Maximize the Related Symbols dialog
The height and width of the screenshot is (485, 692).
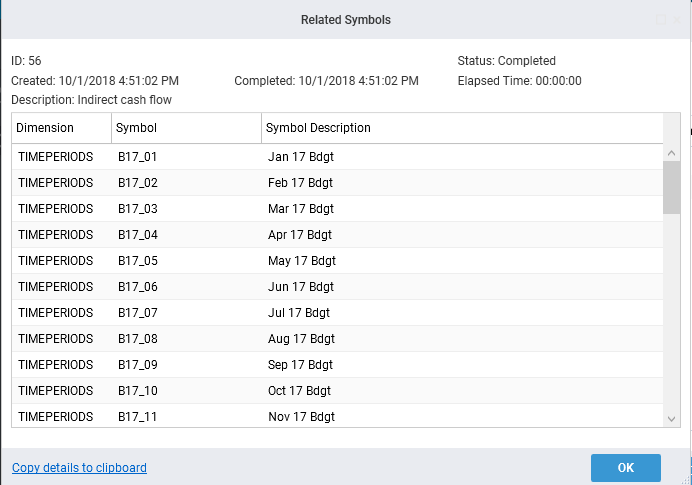[x=661, y=20]
